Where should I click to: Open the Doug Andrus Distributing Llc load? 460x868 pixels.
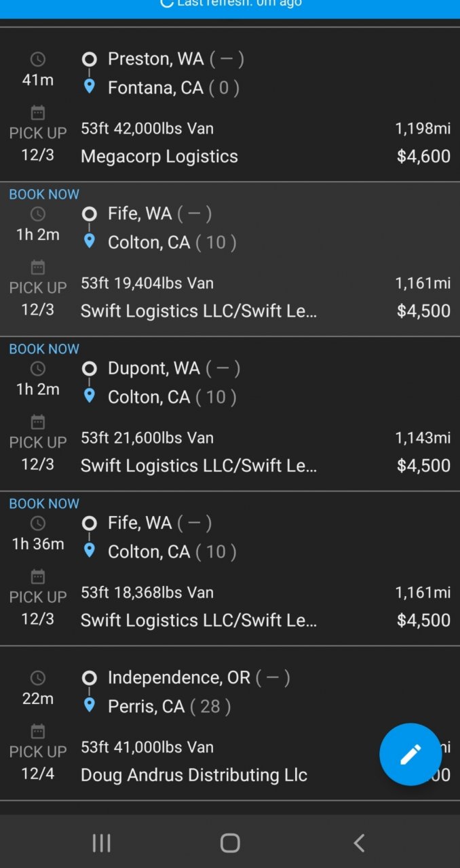193,775
